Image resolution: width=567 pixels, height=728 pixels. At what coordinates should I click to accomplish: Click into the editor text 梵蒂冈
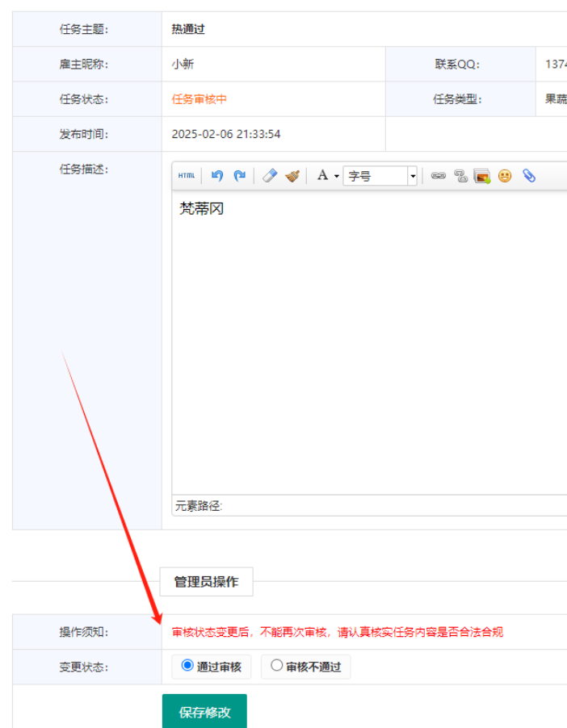[x=202, y=209]
